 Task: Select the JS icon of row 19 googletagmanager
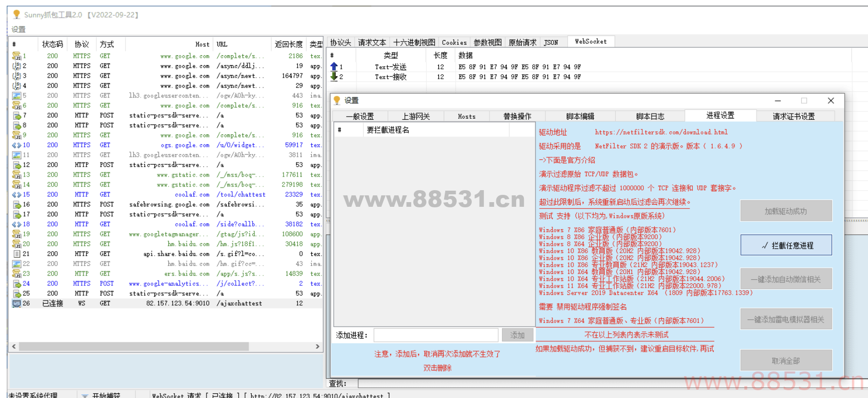coord(16,234)
